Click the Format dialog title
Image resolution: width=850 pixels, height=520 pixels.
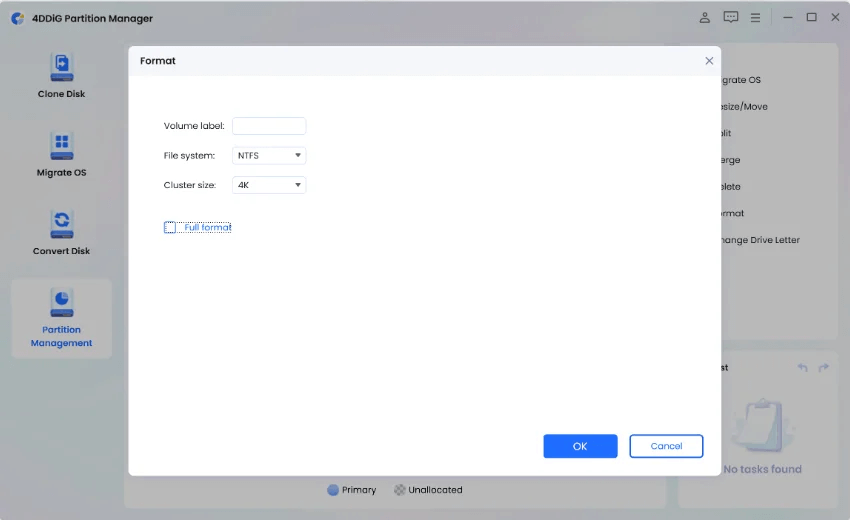(158, 61)
